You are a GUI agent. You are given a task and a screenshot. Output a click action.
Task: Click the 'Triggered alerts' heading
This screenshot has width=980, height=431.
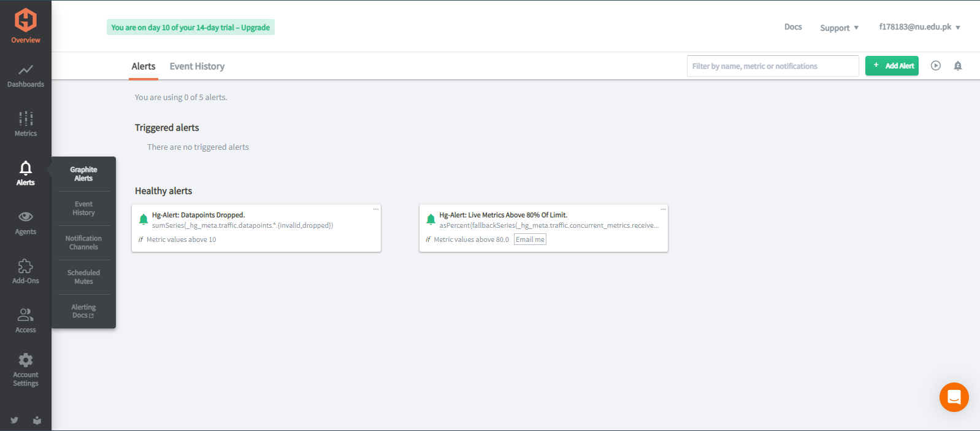click(x=167, y=128)
